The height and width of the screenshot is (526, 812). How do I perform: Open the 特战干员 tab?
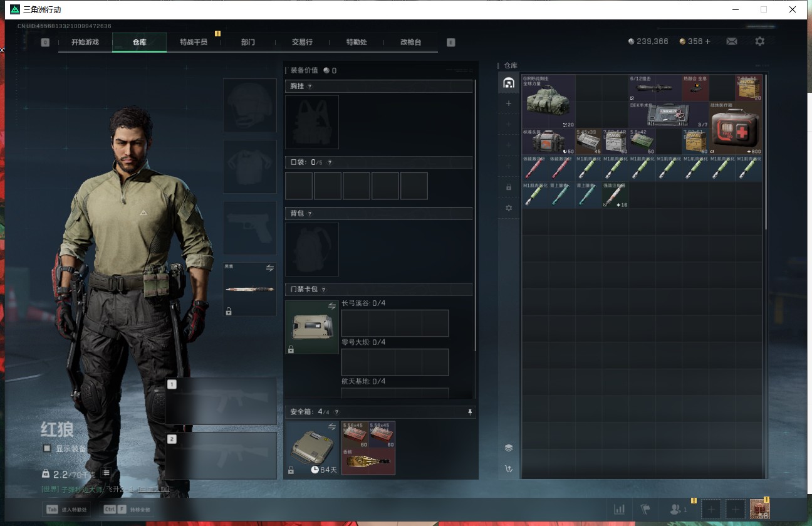point(194,42)
